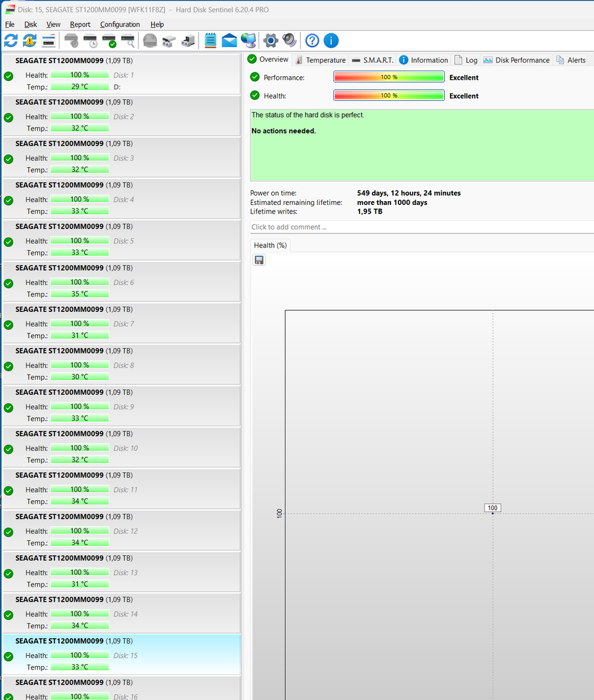Click the blue info circle toolbar icon

[330, 41]
